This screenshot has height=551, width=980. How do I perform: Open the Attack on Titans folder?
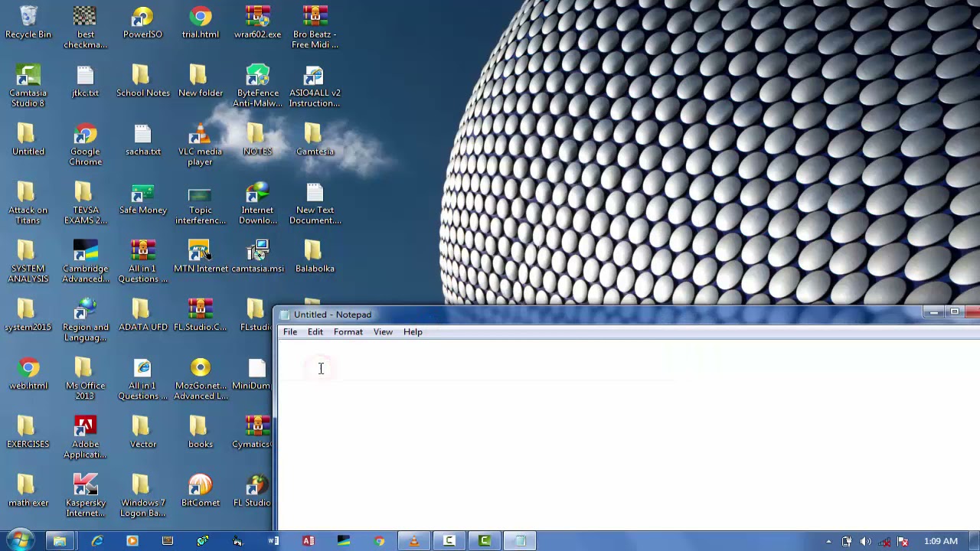(28, 204)
